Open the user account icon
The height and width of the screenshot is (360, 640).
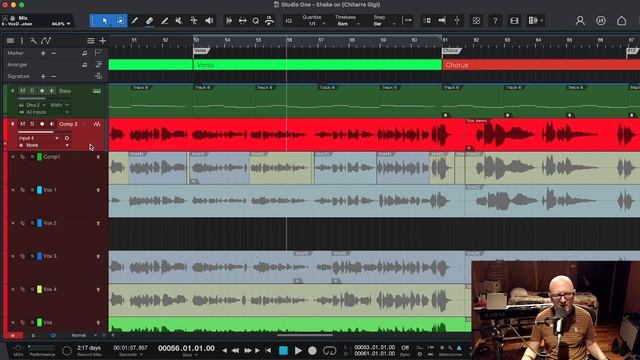pyautogui.click(x=580, y=20)
